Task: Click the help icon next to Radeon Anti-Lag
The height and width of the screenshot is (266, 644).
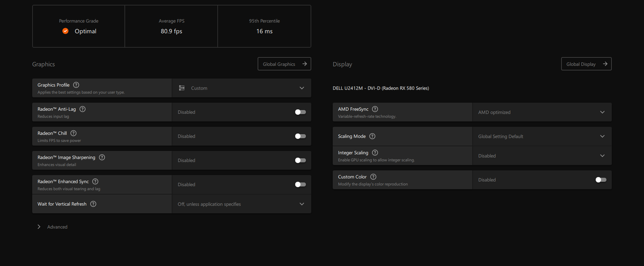Action: [83, 109]
